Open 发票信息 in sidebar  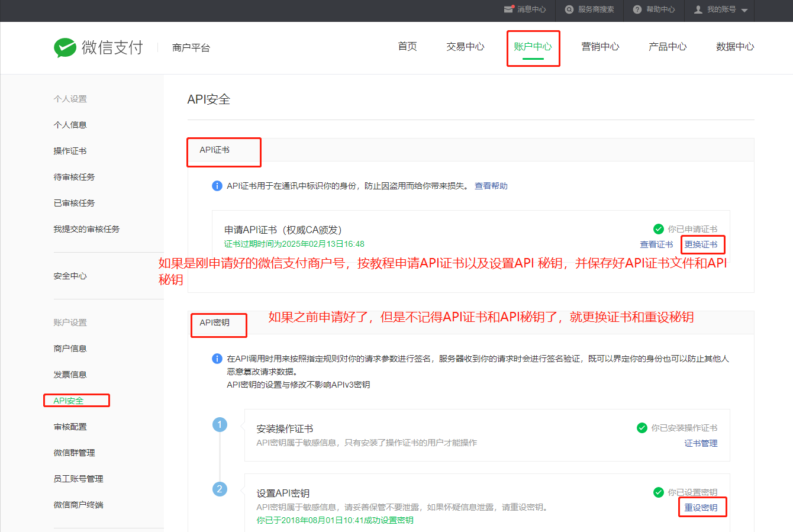[x=70, y=375]
